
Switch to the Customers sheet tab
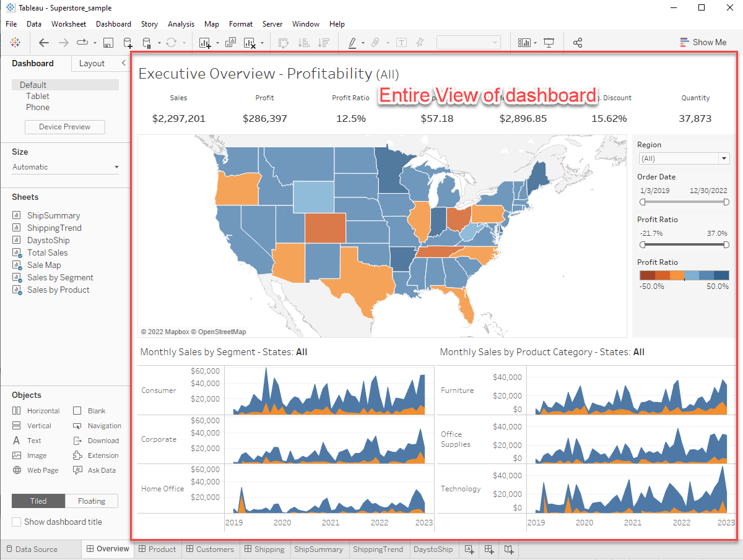coord(210,549)
